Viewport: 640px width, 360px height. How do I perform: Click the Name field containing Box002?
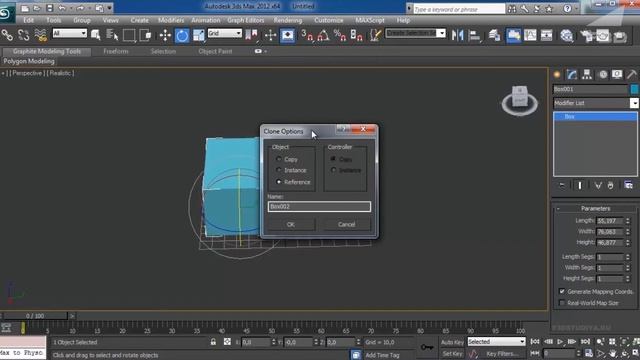[x=319, y=207]
